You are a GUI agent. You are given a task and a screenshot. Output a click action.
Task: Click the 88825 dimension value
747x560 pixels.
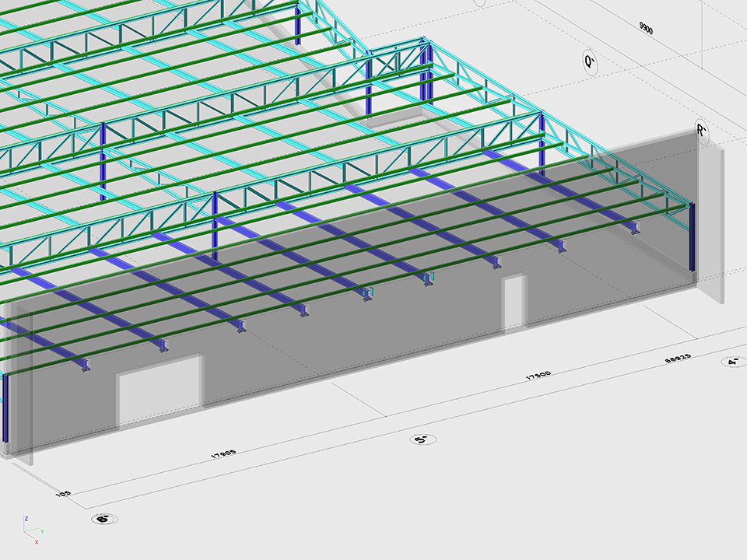click(x=679, y=358)
